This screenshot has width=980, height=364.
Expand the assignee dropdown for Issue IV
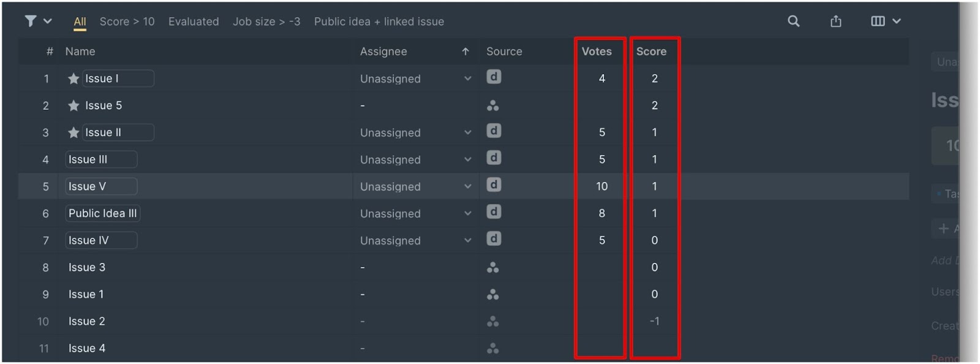[468, 240]
